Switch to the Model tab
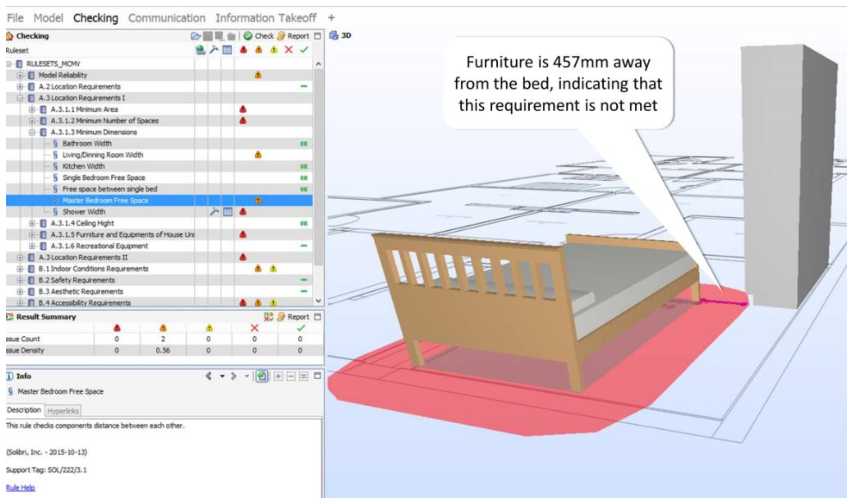This screenshot has width=853, height=504. [48, 18]
